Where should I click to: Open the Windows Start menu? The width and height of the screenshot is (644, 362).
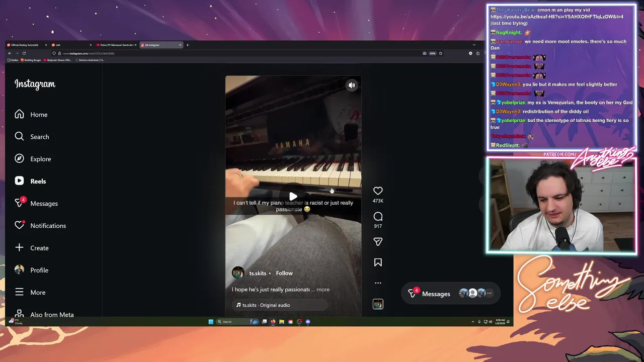pos(211,322)
